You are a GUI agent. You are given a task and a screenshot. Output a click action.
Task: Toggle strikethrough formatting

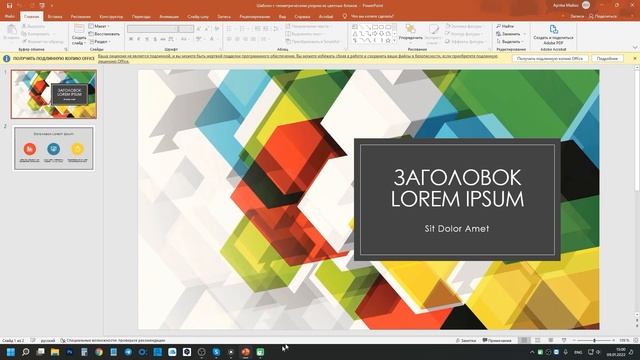tap(163, 39)
